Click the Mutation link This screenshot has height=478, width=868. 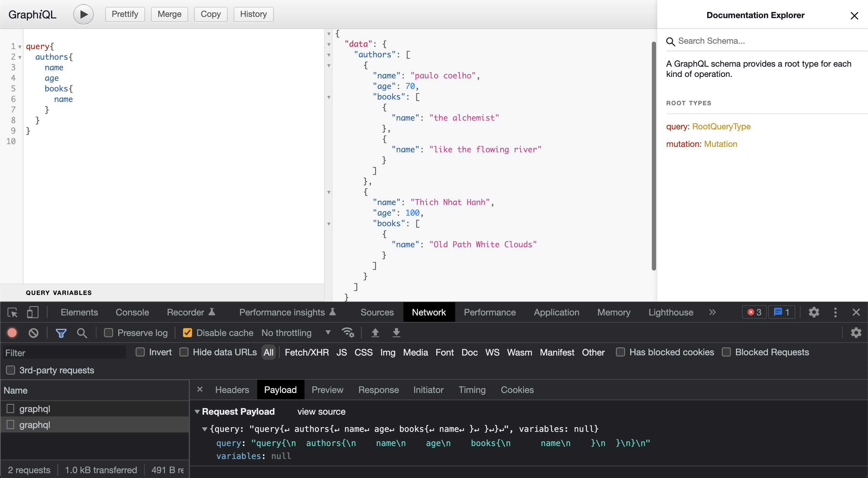[720, 144]
